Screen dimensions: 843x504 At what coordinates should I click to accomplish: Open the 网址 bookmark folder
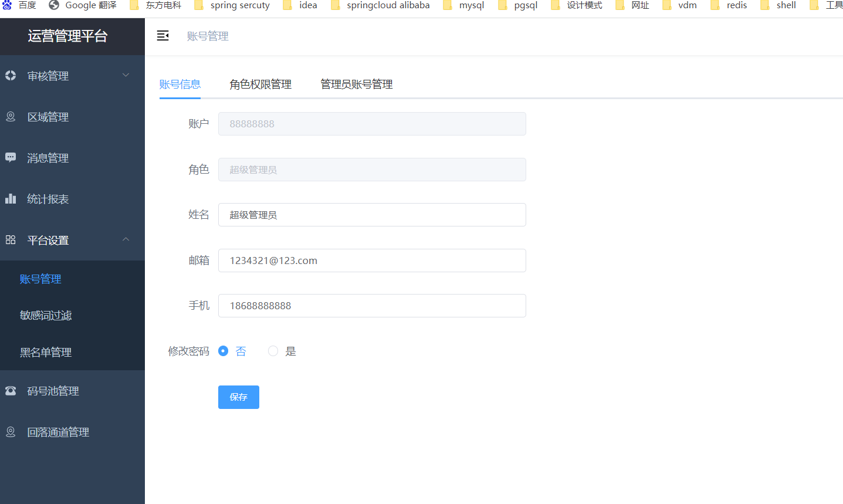click(x=632, y=5)
